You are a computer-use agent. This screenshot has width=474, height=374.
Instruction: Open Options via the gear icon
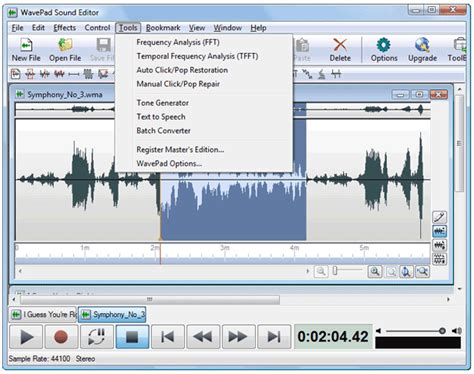[x=384, y=45]
